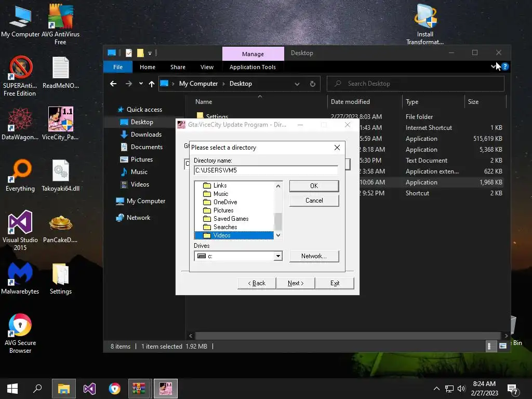Select the Manage contextual tab
The image size is (532, 399).
pos(253,54)
